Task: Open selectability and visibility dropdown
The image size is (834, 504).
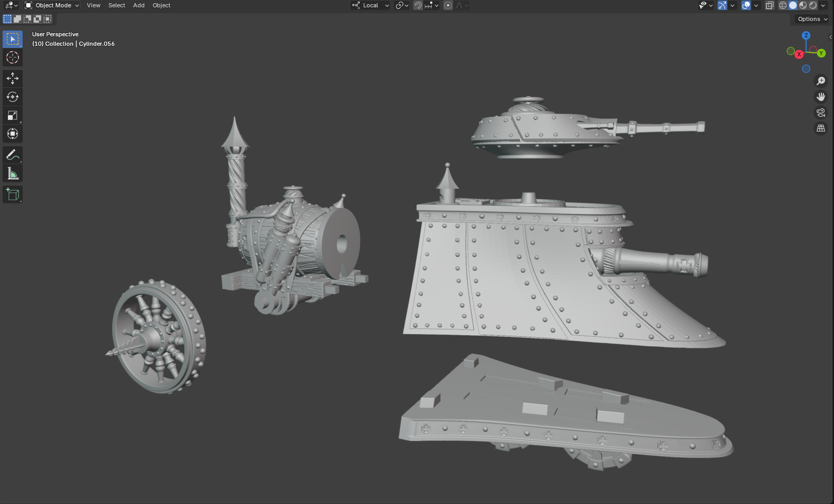Action: click(x=706, y=5)
